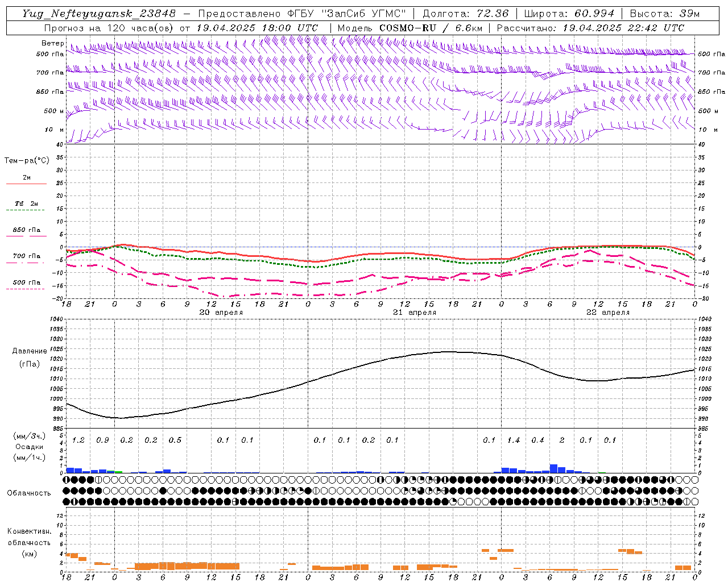Click the 850 гПа temperature legend entry
Screen dimensions: 728x582
click(26, 230)
